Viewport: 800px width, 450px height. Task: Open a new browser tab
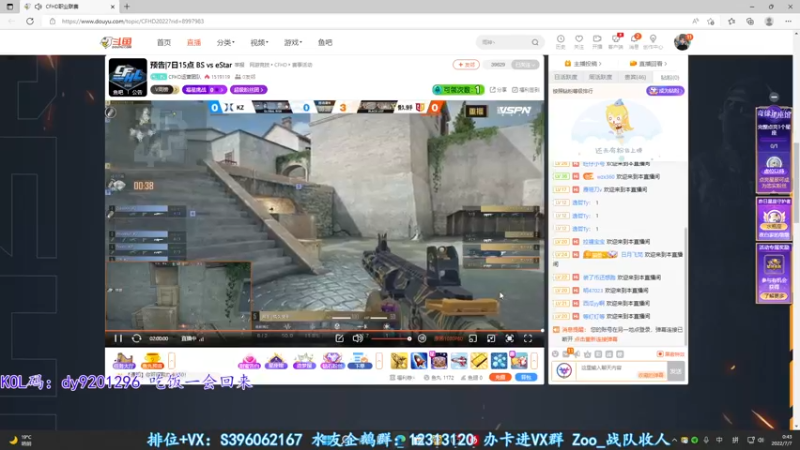pos(127,7)
